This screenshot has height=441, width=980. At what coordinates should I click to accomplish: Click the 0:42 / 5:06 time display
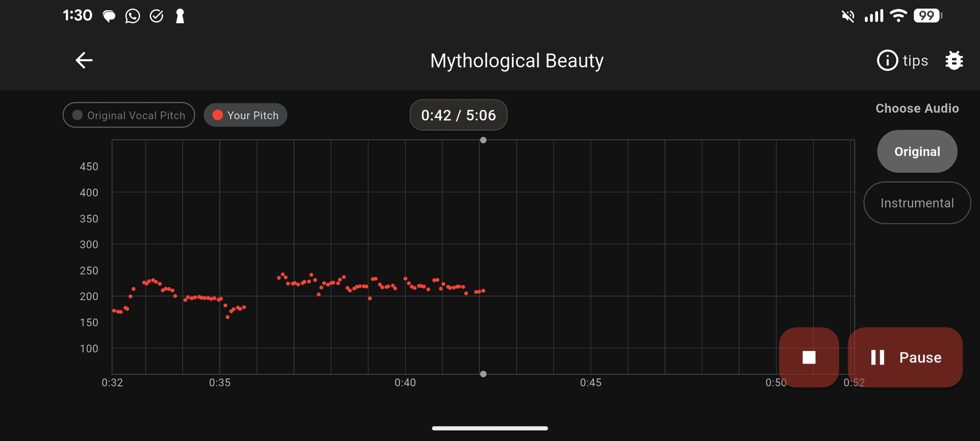458,115
